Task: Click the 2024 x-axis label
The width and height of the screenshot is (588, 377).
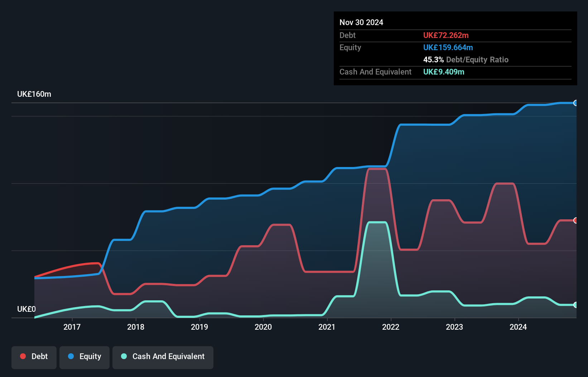Action: (518, 327)
